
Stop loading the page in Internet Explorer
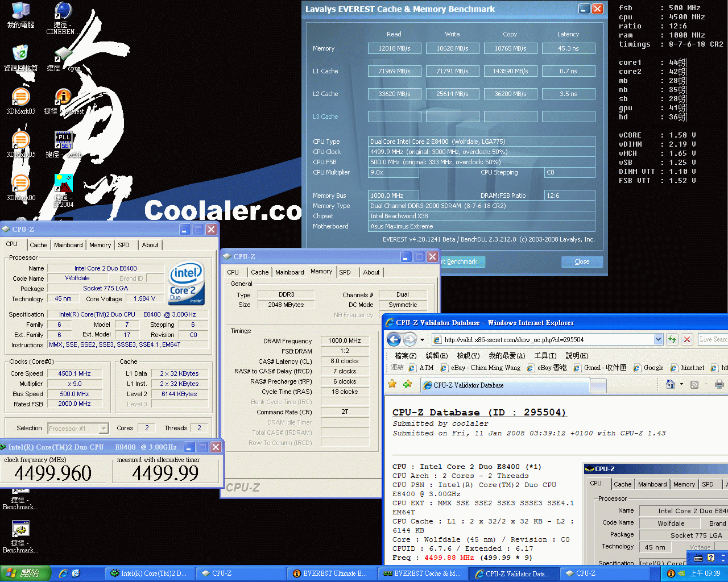[687, 339]
